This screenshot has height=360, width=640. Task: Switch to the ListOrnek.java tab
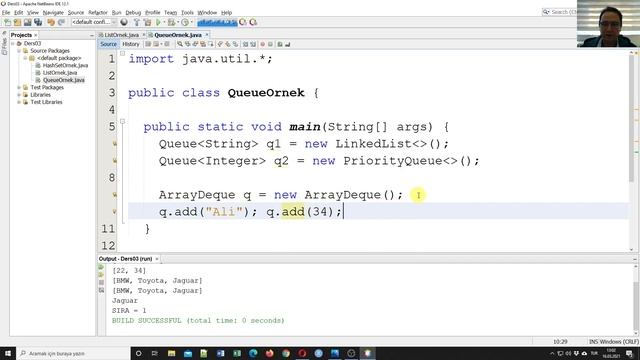coord(121,35)
